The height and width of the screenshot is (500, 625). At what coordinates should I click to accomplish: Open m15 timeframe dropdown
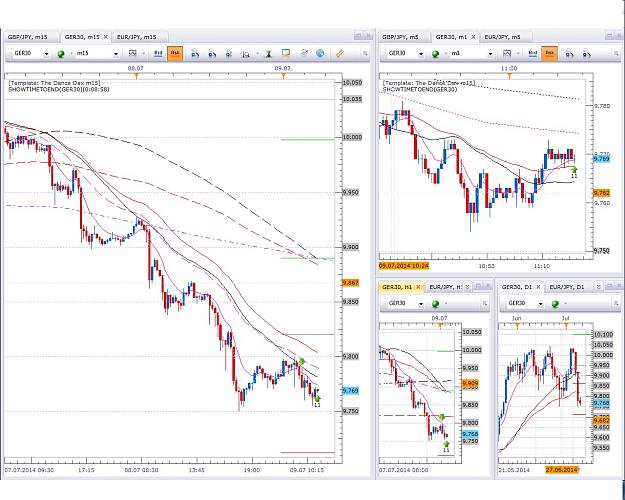click(116, 54)
